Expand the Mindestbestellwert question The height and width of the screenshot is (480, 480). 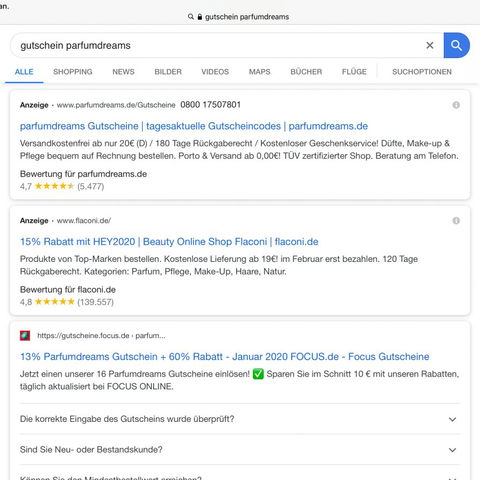point(240,476)
